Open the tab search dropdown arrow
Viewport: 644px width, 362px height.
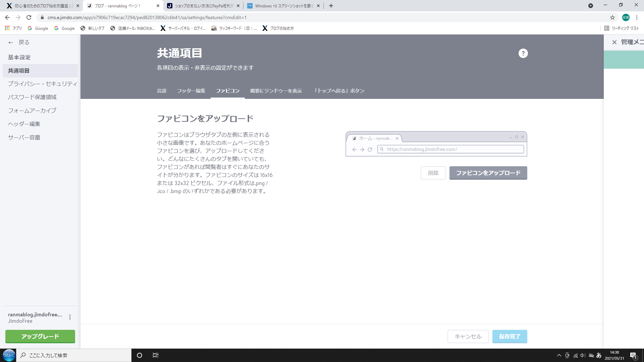[x=590, y=6]
